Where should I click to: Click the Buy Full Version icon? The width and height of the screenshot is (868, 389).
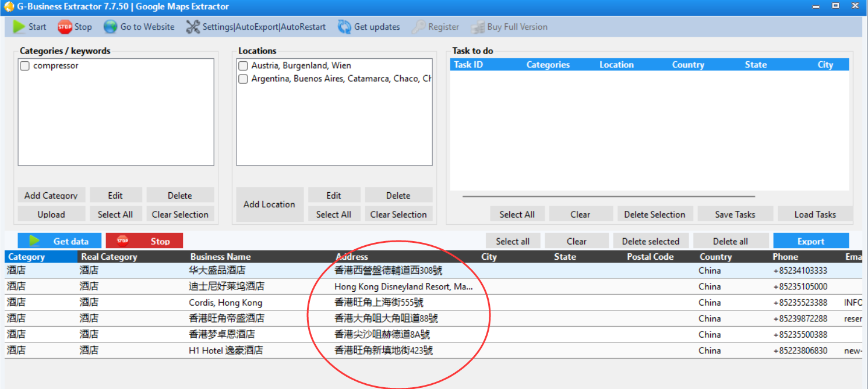(x=479, y=26)
